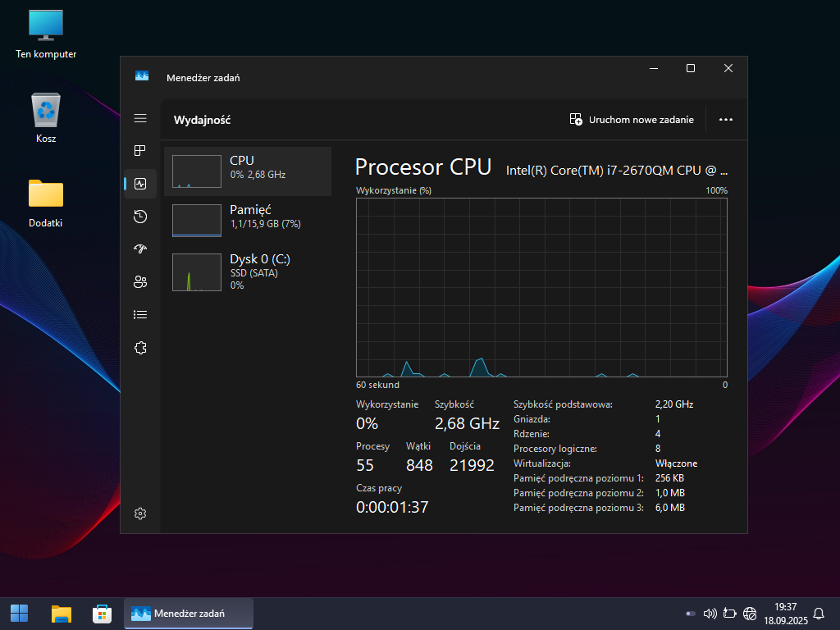Open the Processes page icon
The width and height of the screenshot is (840, 630).
coord(140,151)
